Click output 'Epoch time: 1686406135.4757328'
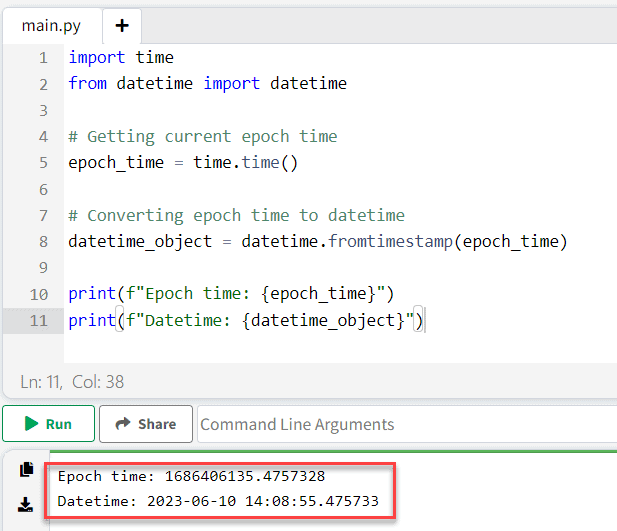617x531 pixels. 191,476
